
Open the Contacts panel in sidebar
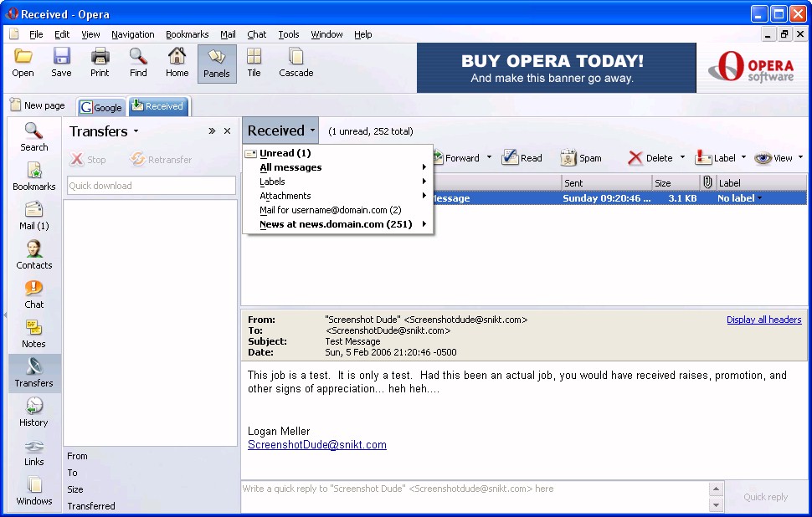(34, 255)
